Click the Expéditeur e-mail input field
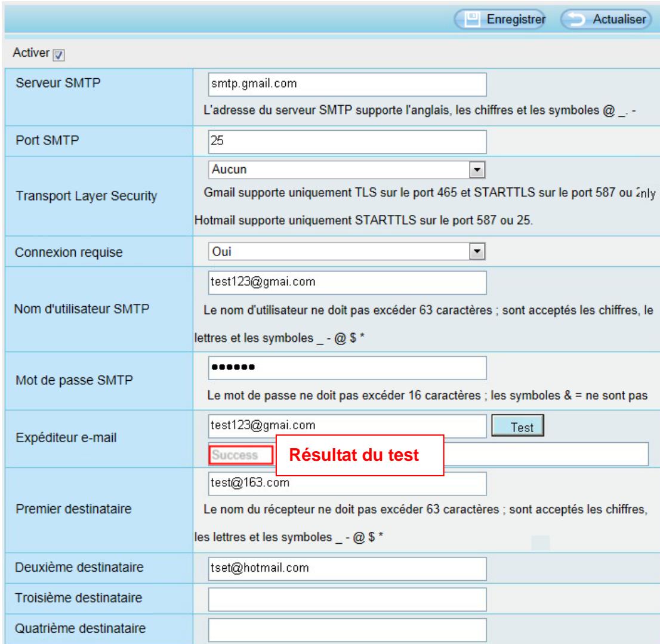Viewport: 660px width, 644px height. point(347,426)
